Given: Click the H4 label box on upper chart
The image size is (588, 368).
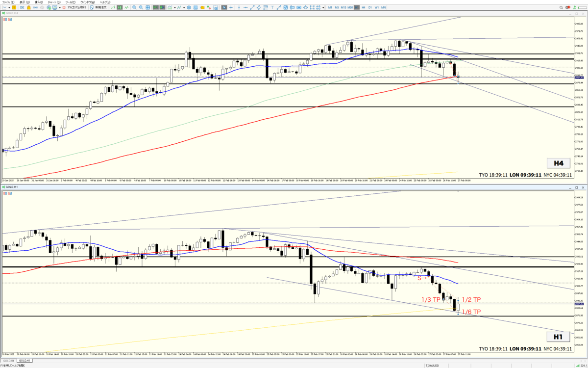Looking at the screenshot, I should point(559,163).
